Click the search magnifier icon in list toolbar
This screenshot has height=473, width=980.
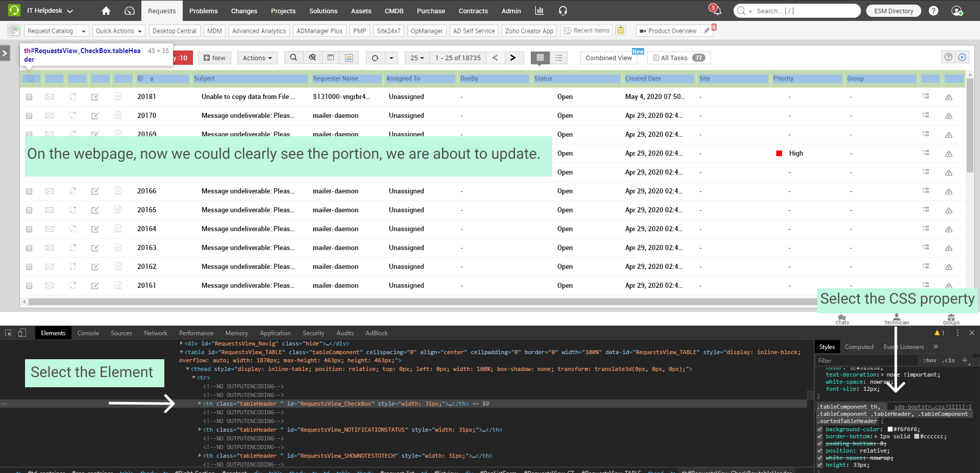click(293, 58)
